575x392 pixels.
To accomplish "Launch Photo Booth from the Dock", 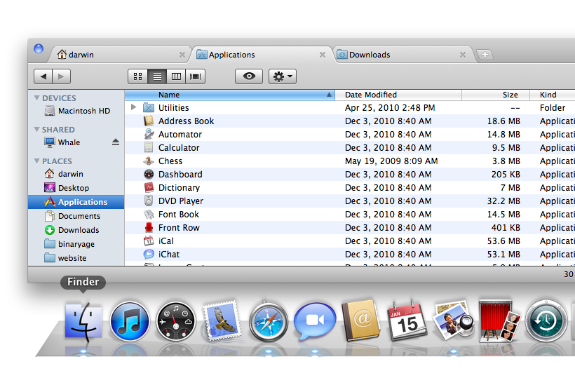I will [500, 321].
